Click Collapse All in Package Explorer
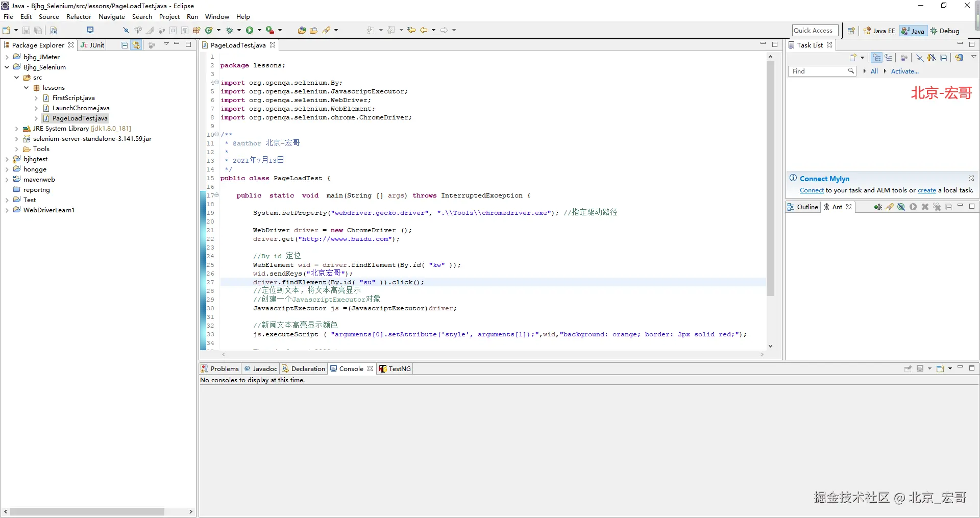This screenshot has width=980, height=518. [124, 45]
